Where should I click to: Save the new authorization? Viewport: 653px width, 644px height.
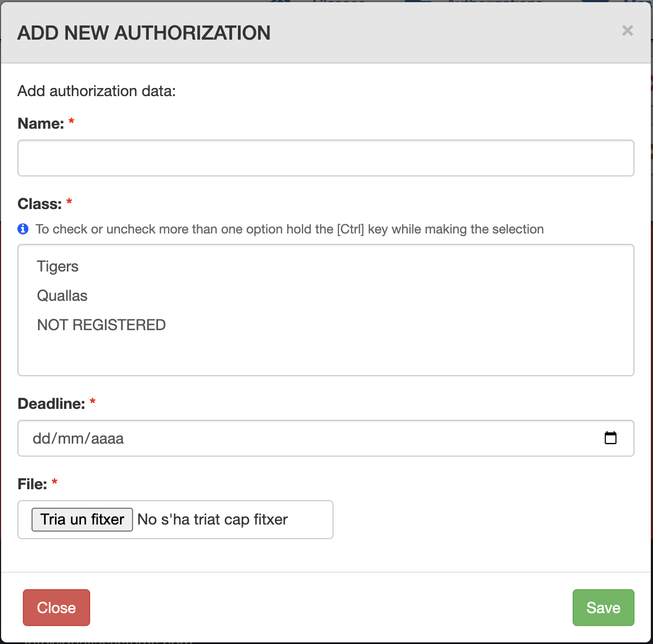coord(603,608)
